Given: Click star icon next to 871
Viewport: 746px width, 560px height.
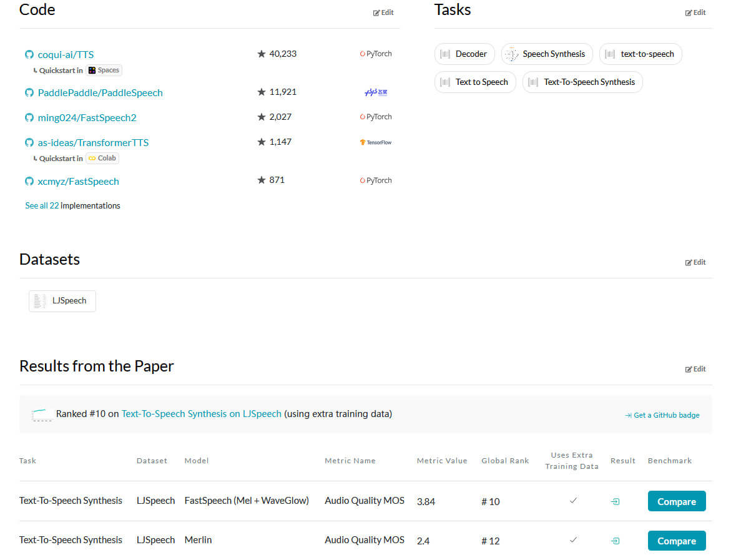Looking at the screenshot, I should pyautogui.click(x=261, y=180).
